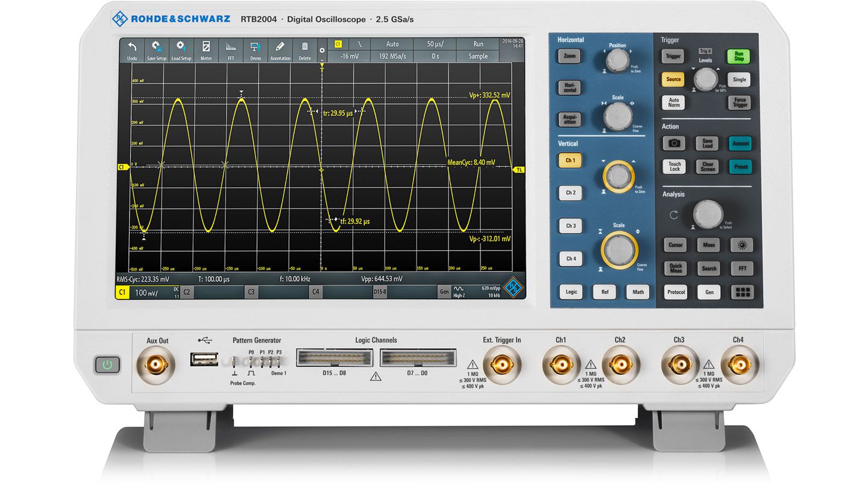The width and height of the screenshot is (868, 488).
Task: Launch the Demo icon on the toolbar
Action: (254, 49)
